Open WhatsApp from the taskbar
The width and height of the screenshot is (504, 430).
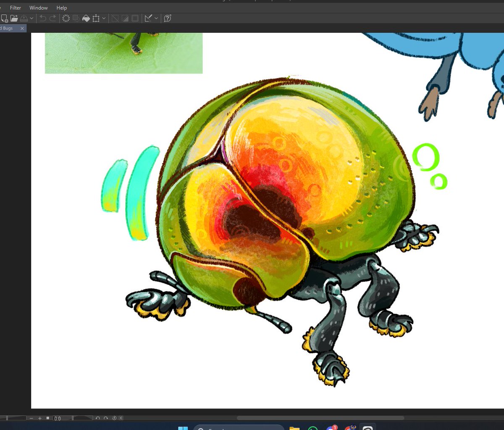(x=312, y=428)
